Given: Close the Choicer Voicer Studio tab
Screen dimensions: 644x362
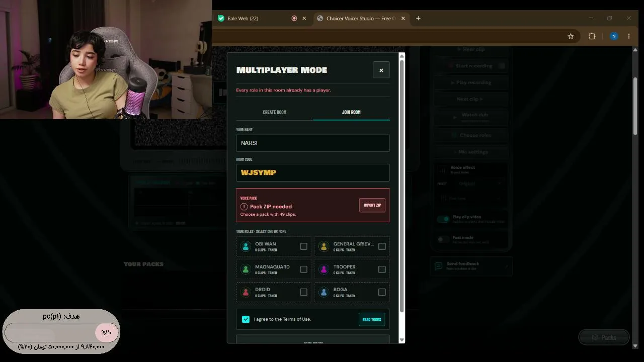Looking at the screenshot, I should pos(403,19).
